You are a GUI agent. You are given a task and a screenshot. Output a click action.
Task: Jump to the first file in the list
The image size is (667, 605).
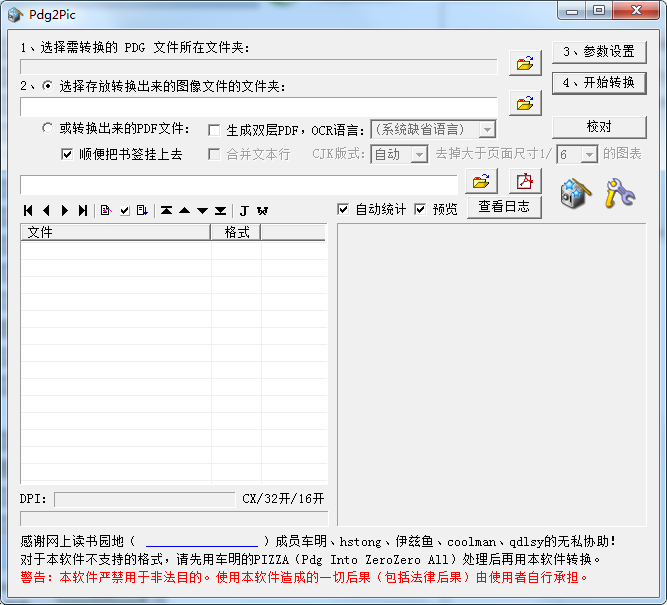coord(29,211)
